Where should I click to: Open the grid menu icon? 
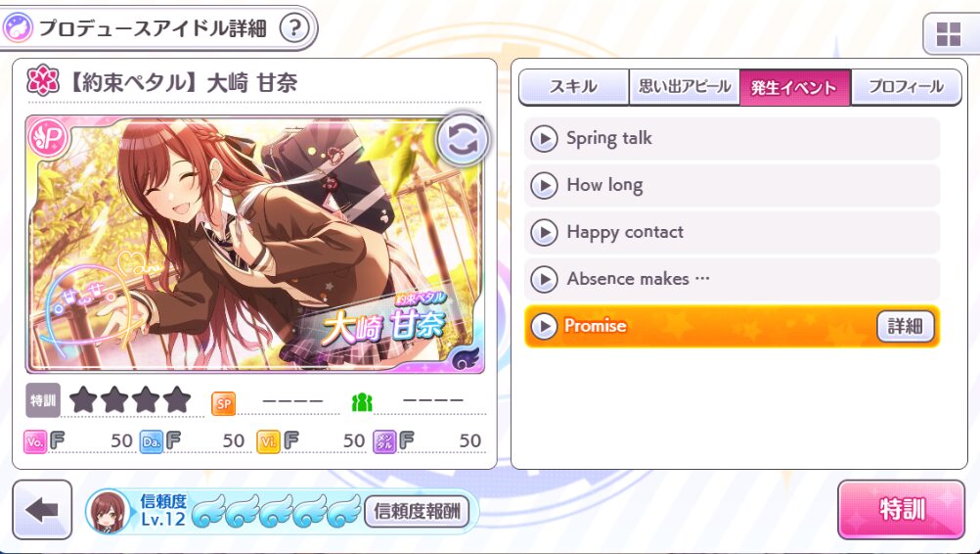(948, 34)
